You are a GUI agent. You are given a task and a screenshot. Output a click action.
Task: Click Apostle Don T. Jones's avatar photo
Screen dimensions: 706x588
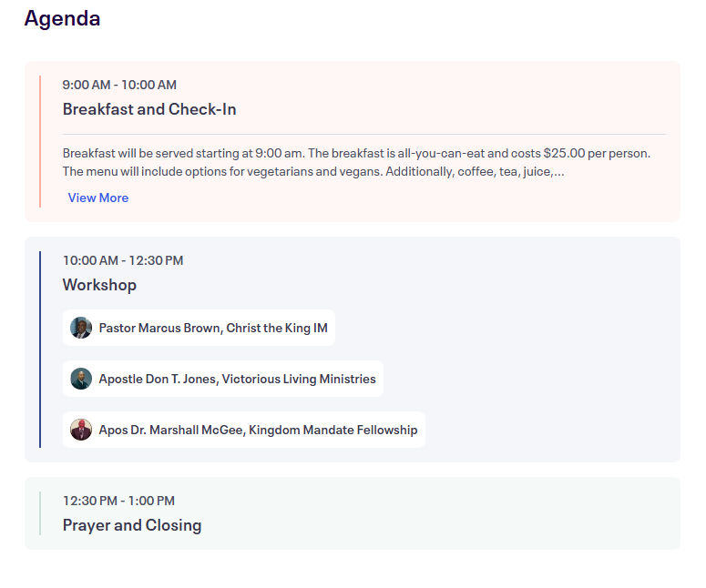click(x=81, y=379)
